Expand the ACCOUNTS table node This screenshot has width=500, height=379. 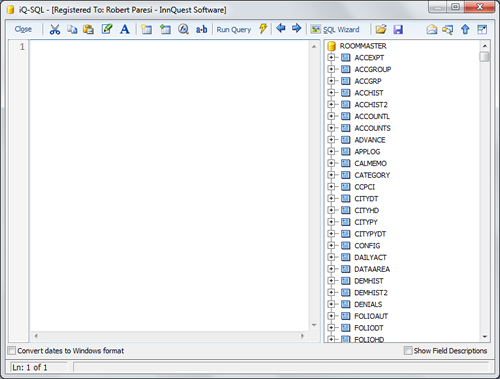(x=331, y=128)
